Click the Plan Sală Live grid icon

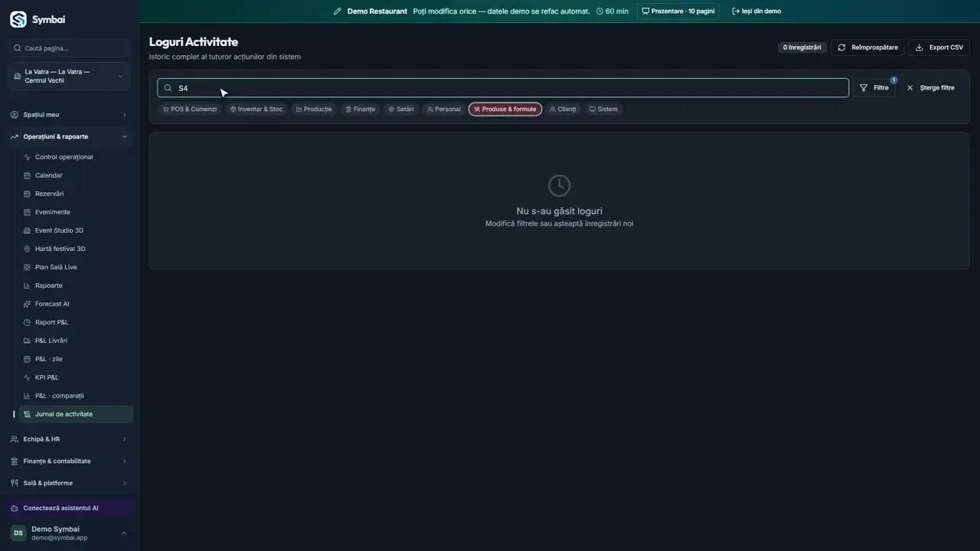point(28,267)
